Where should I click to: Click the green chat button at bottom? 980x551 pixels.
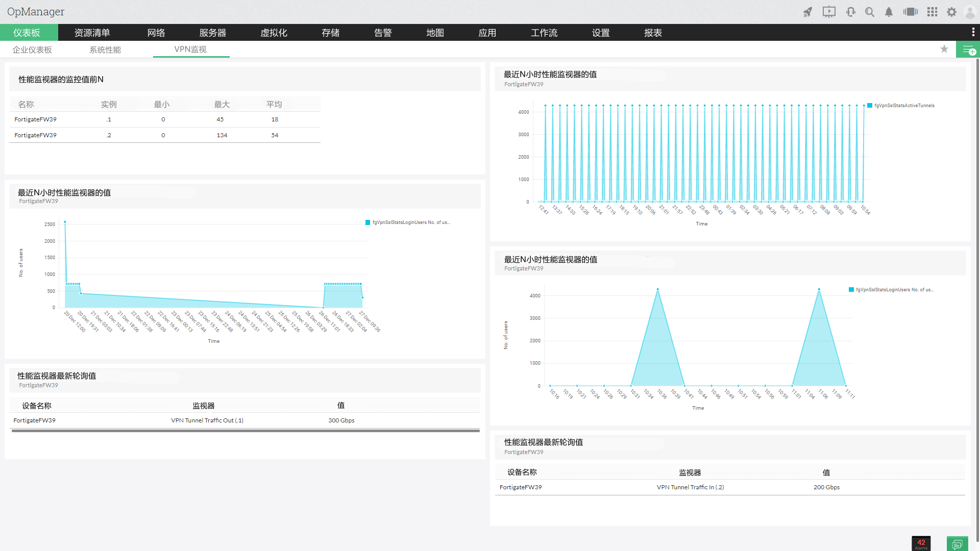click(x=957, y=544)
